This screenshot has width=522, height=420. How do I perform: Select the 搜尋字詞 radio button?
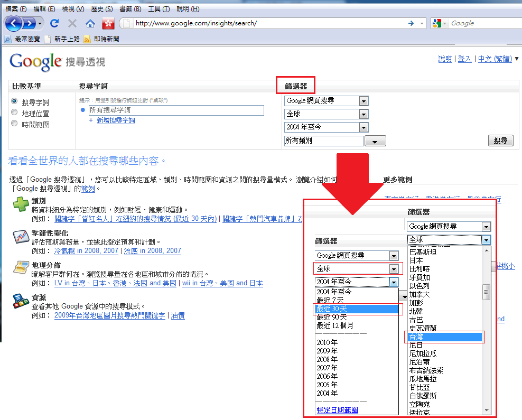[15, 101]
